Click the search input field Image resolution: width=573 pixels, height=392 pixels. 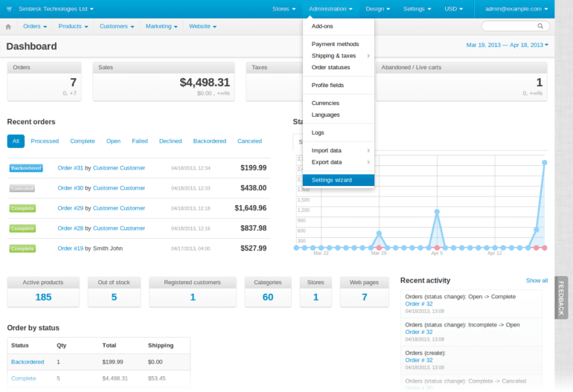tap(515, 26)
